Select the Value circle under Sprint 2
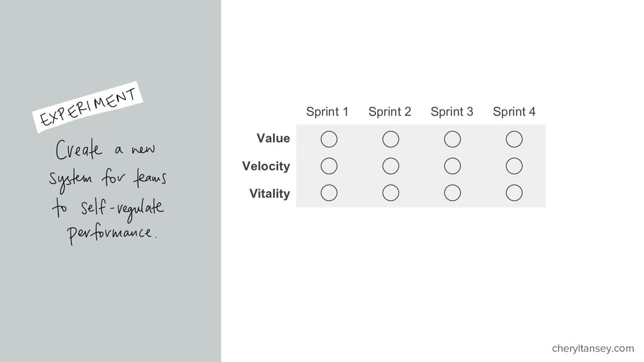The width and height of the screenshot is (644, 362). click(x=391, y=139)
